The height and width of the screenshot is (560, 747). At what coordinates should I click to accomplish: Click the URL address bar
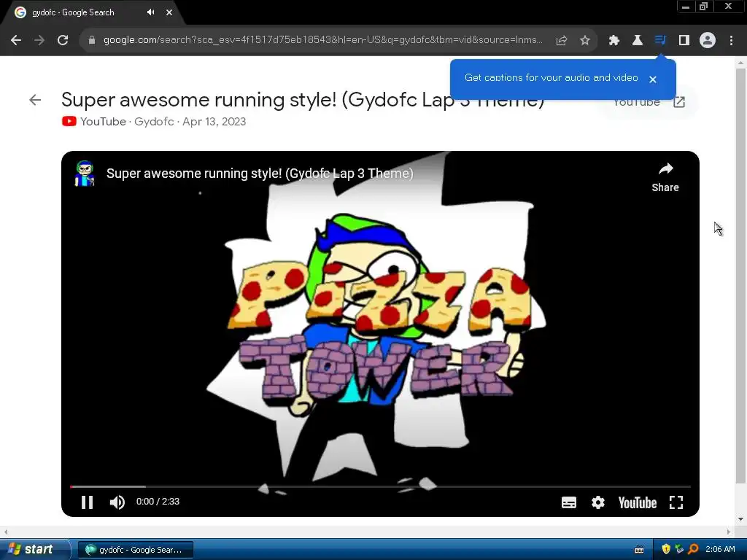coord(322,40)
